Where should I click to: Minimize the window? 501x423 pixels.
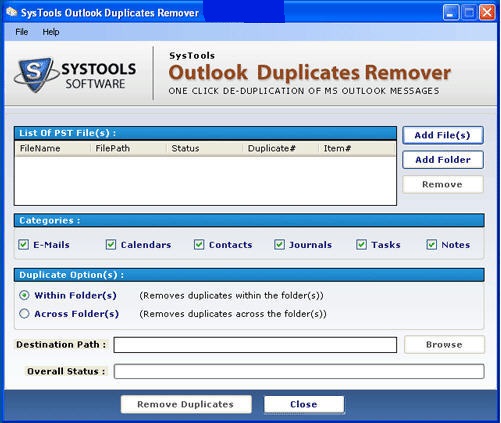click(451, 13)
